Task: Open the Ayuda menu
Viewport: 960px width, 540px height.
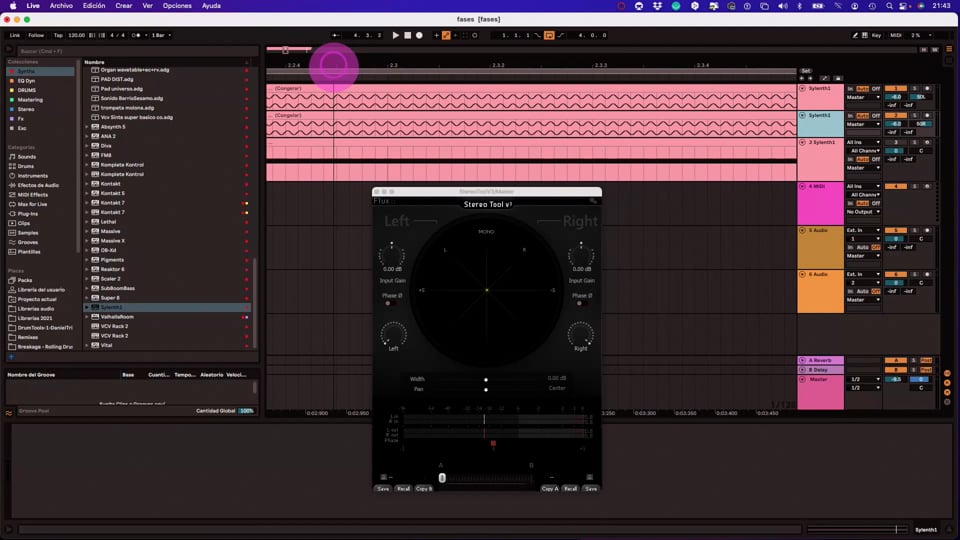Action: click(x=211, y=6)
